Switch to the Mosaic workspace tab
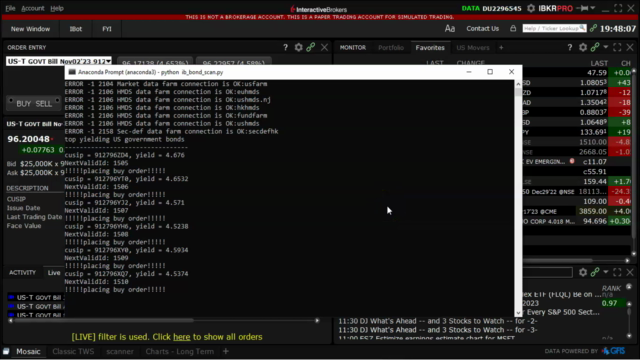Viewport: 640px width, 360px height. (28, 351)
